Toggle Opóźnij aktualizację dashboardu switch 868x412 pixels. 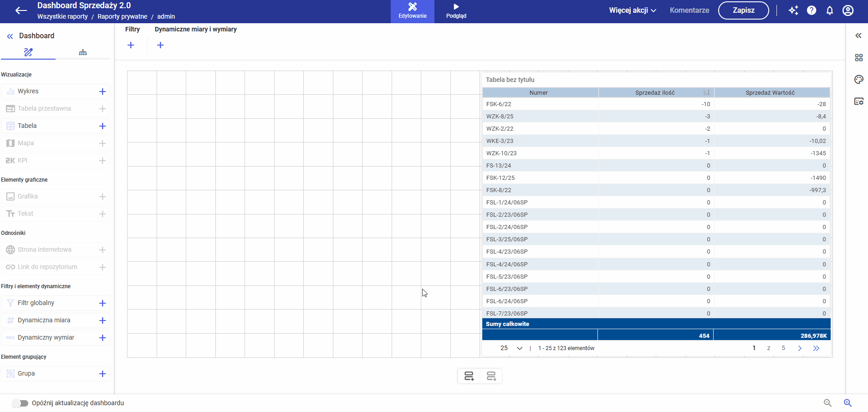20,403
